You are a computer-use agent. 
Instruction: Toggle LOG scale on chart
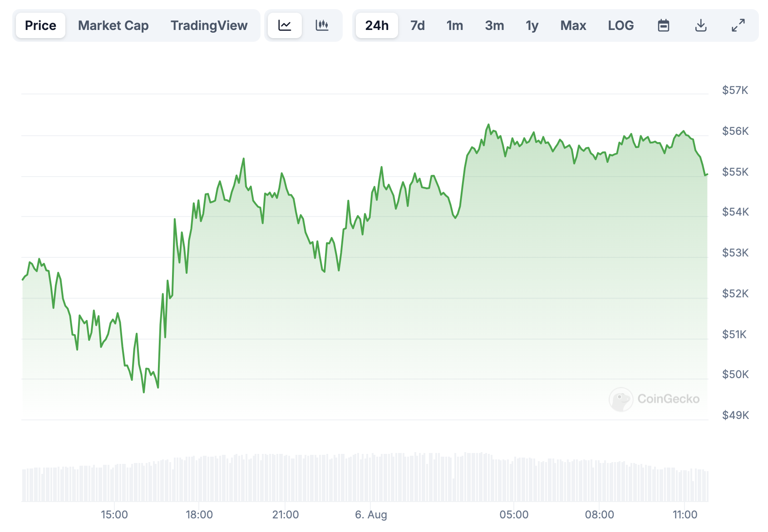(620, 25)
